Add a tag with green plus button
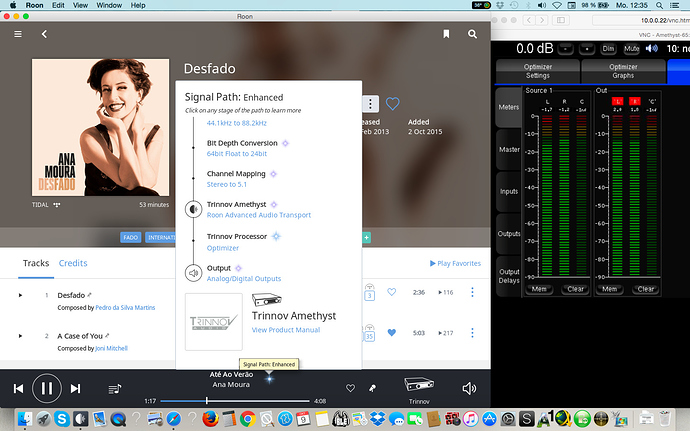The width and height of the screenshot is (690, 431). (x=367, y=238)
